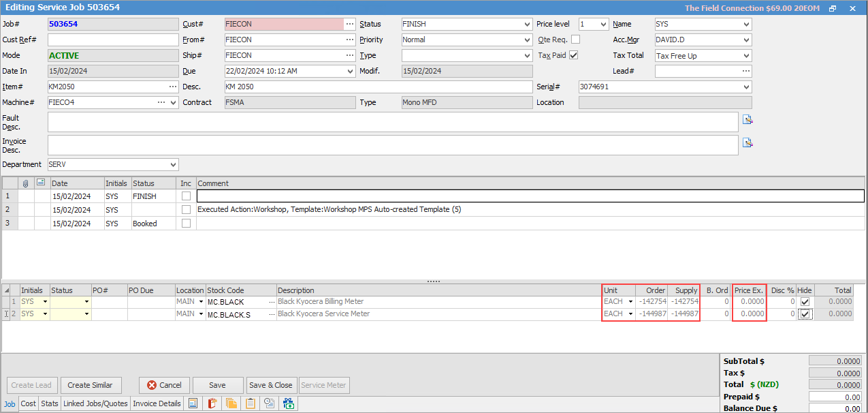Switch to the Cost tab

(x=29, y=403)
